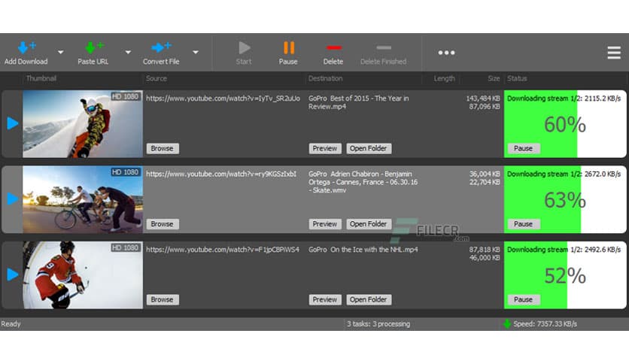629x364 pixels.
Task: Click Browse in the Skate.wmv row
Action: point(163,224)
